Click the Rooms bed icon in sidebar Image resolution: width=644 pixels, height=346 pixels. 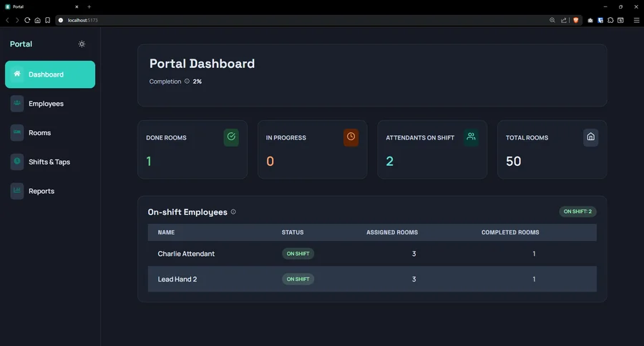click(17, 132)
